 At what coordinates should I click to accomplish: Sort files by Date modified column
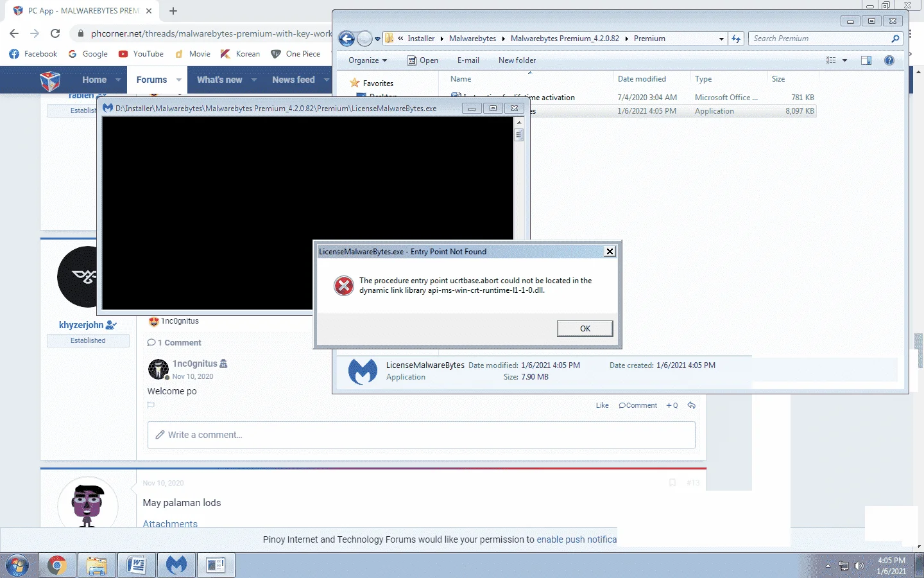click(x=642, y=79)
